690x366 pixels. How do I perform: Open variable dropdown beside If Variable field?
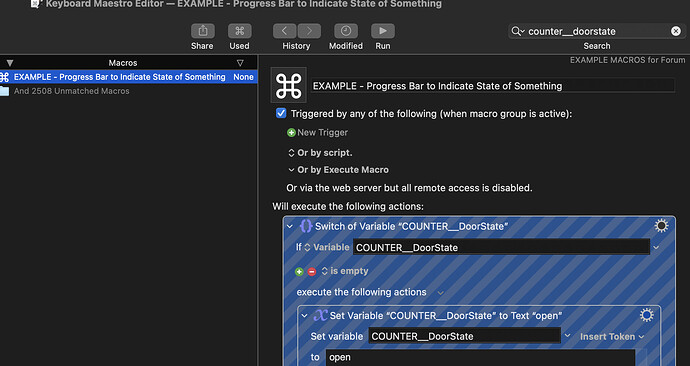pos(656,248)
